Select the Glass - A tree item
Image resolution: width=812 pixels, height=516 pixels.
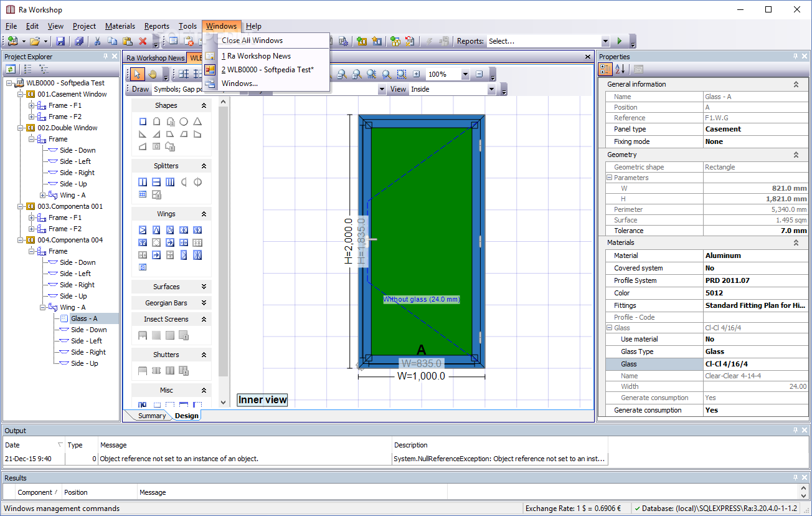coord(83,318)
